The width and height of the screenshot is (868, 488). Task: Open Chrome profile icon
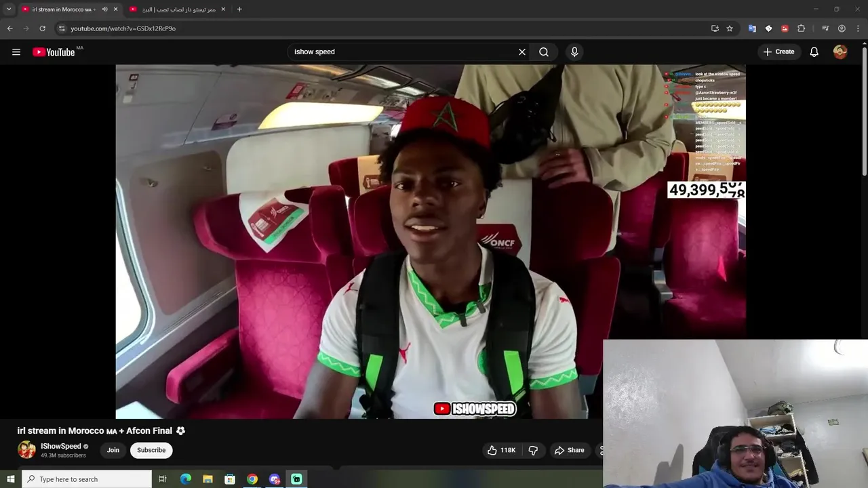[x=842, y=28]
